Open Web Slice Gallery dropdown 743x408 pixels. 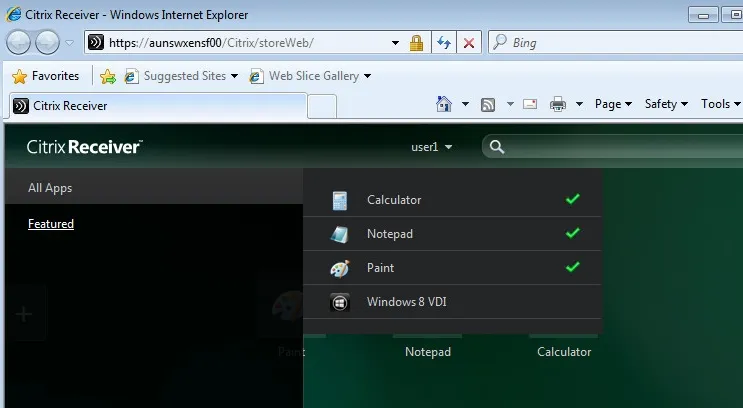point(310,76)
